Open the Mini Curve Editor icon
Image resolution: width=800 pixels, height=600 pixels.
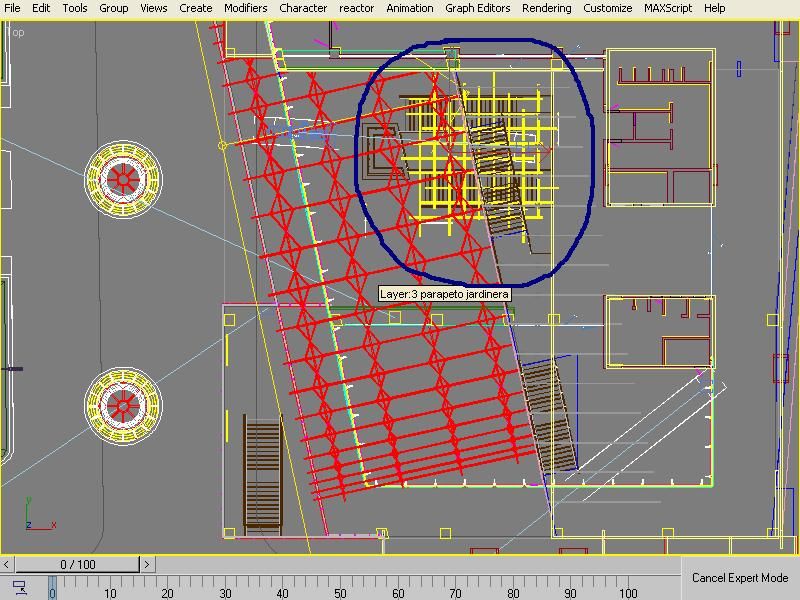(x=20, y=587)
